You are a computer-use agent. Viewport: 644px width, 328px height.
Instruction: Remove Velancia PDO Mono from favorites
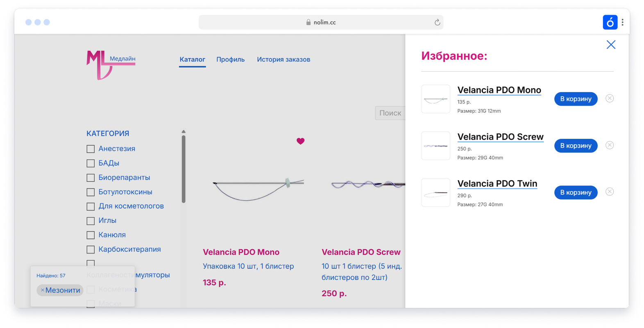pos(610,98)
